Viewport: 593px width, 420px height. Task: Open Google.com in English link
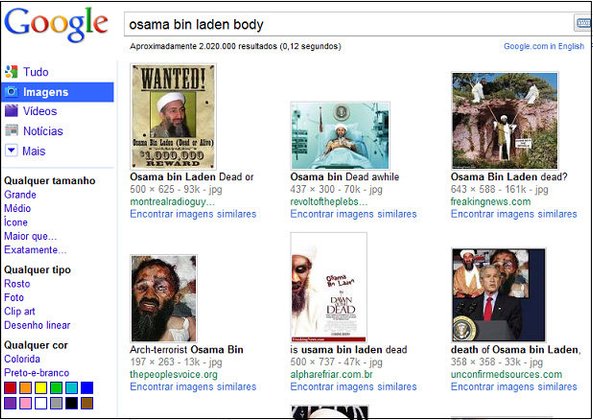click(544, 46)
